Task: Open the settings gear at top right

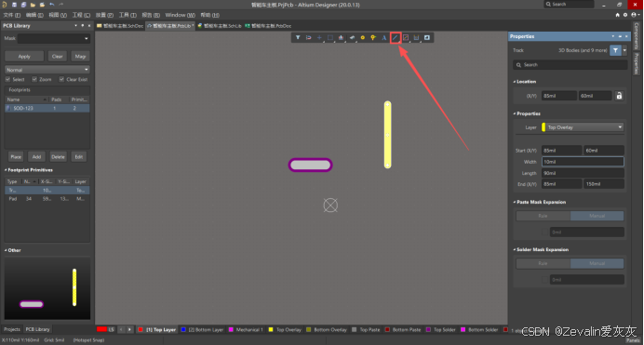Action: click(x=625, y=15)
